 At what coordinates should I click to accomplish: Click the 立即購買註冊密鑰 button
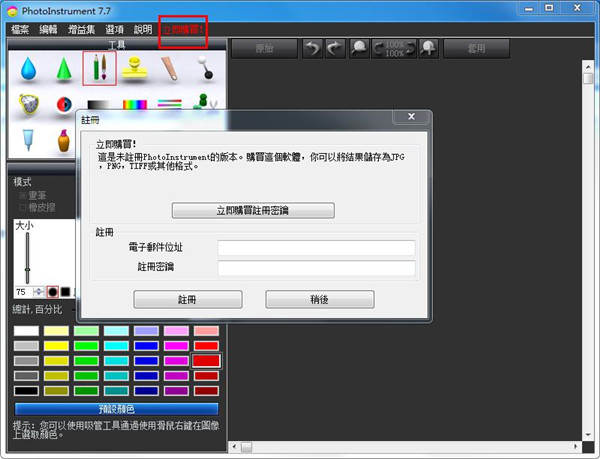[x=253, y=210]
